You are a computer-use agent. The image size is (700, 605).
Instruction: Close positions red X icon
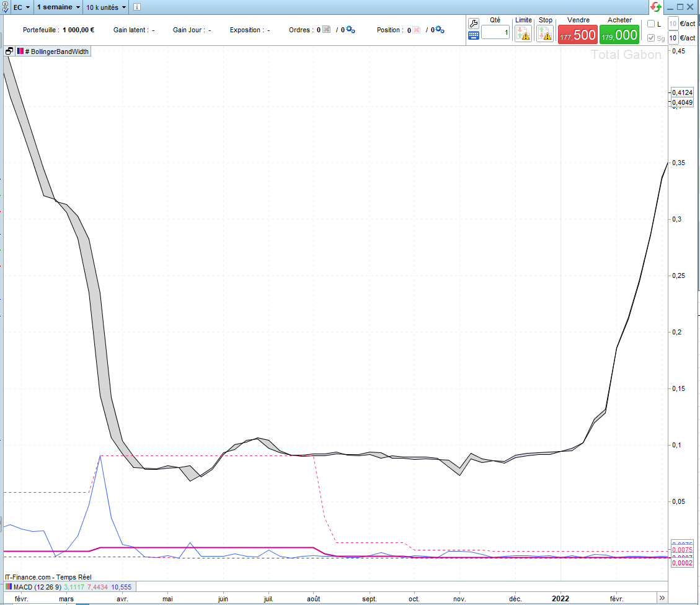(x=417, y=30)
